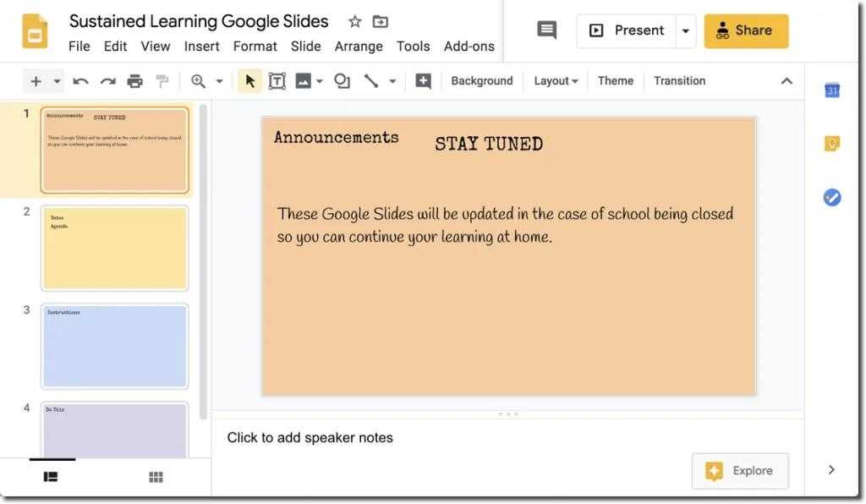Switch to grid view
Screen dimensions: 866x504
(x=156, y=477)
